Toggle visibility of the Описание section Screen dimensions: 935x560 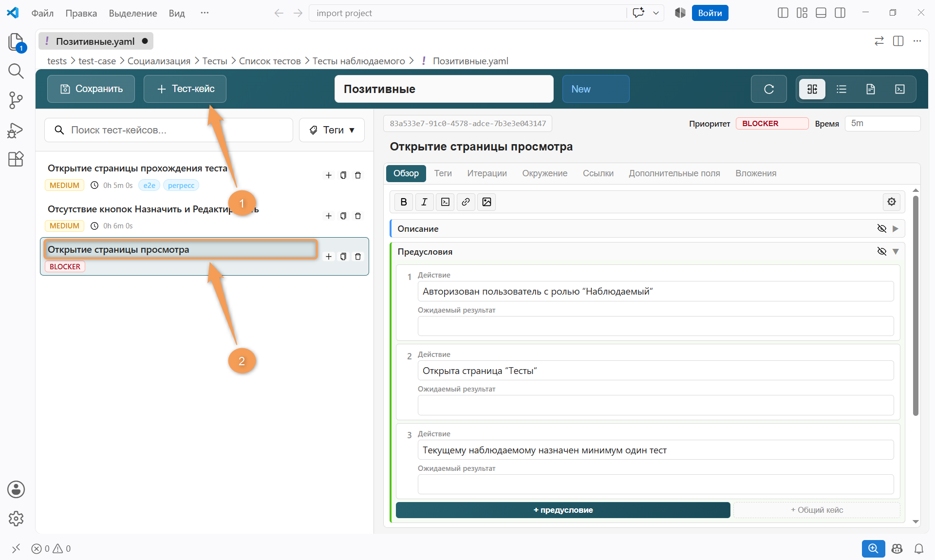[x=882, y=228]
